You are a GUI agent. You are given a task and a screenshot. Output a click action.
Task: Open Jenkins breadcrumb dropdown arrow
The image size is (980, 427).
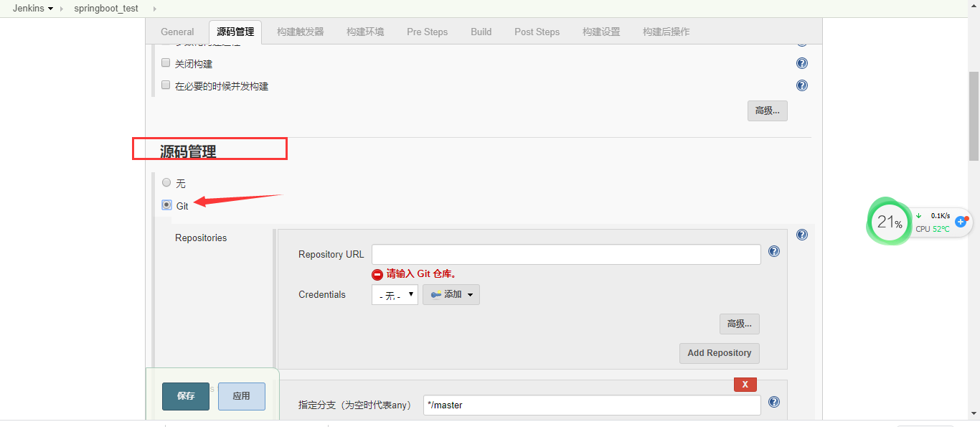click(51, 9)
